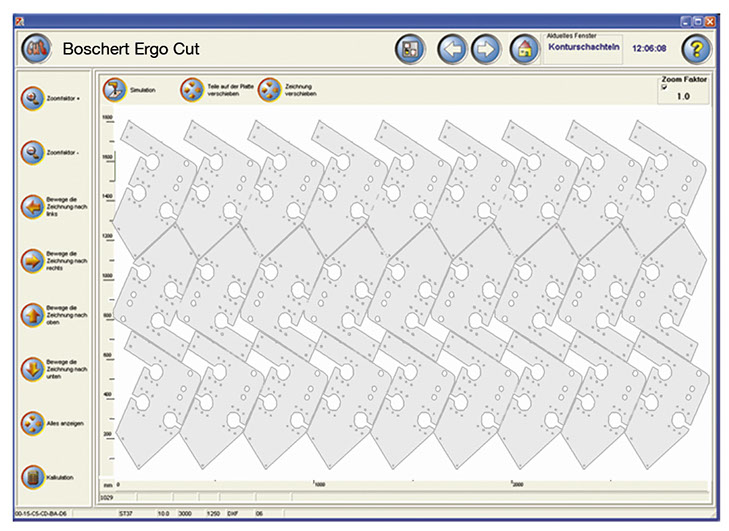
Task: Click the Zoom Faktor value 1.0
Action: point(683,96)
